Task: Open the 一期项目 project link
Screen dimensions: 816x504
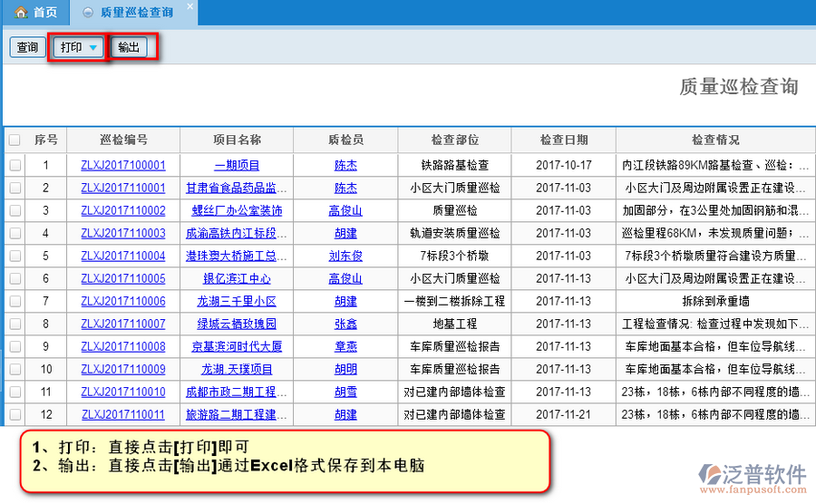Action: point(237,165)
